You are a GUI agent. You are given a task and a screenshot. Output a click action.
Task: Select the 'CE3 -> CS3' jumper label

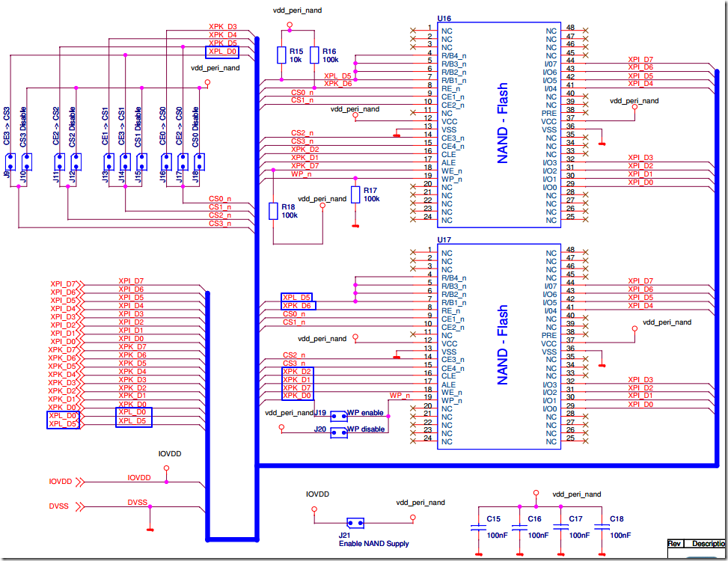pyautogui.click(x=7, y=126)
